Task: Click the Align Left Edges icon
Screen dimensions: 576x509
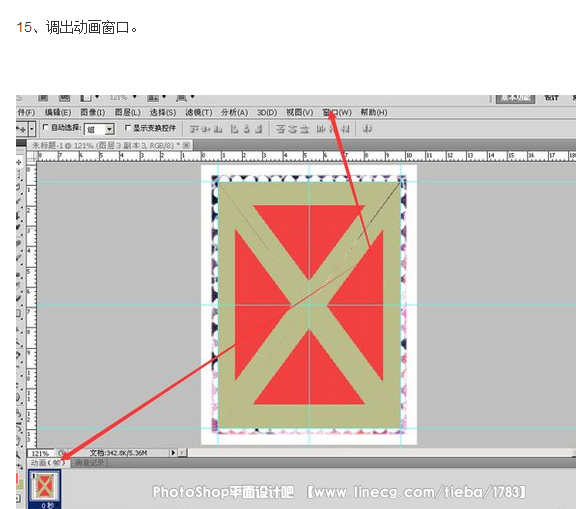Action: click(234, 129)
